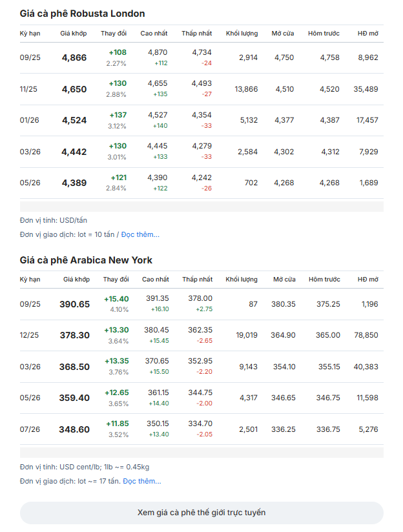Click the 'Giá cà phê Arabica New York' heading
Viewport: 403px width, 532px height.
coord(86,260)
